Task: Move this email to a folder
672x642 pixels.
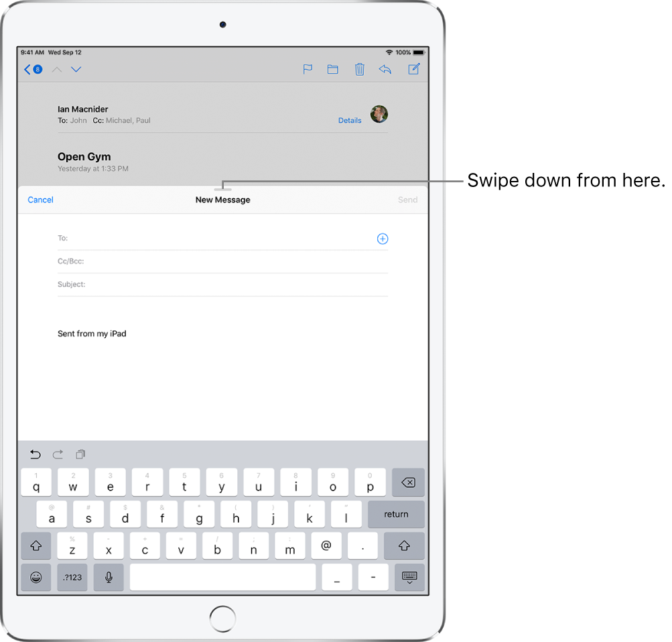Action: point(333,69)
